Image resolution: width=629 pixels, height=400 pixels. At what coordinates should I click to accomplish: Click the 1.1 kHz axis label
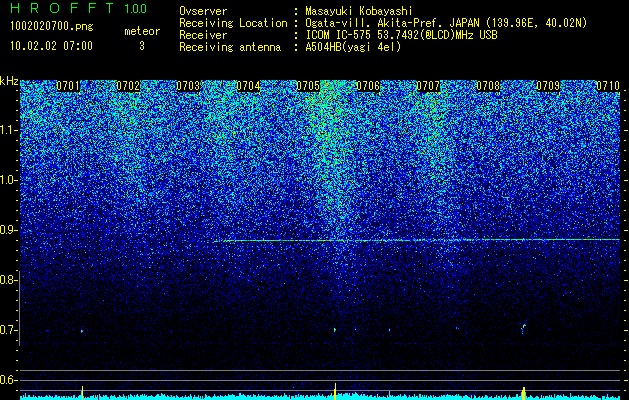click(9, 130)
